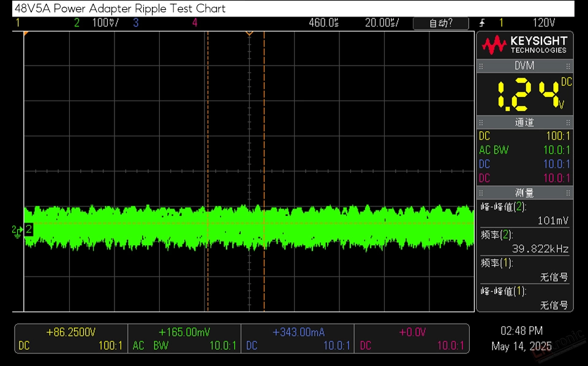
Task: Click the 测量 panel right grip icon
Action: [568, 193]
